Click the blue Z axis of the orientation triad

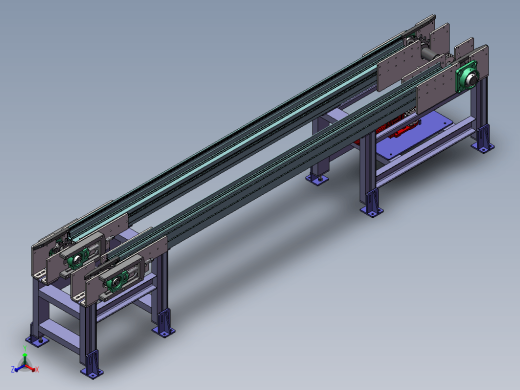17,369
